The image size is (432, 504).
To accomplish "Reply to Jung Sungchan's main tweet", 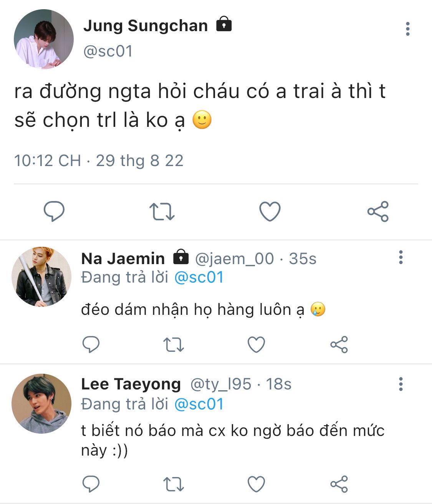I will click(54, 211).
